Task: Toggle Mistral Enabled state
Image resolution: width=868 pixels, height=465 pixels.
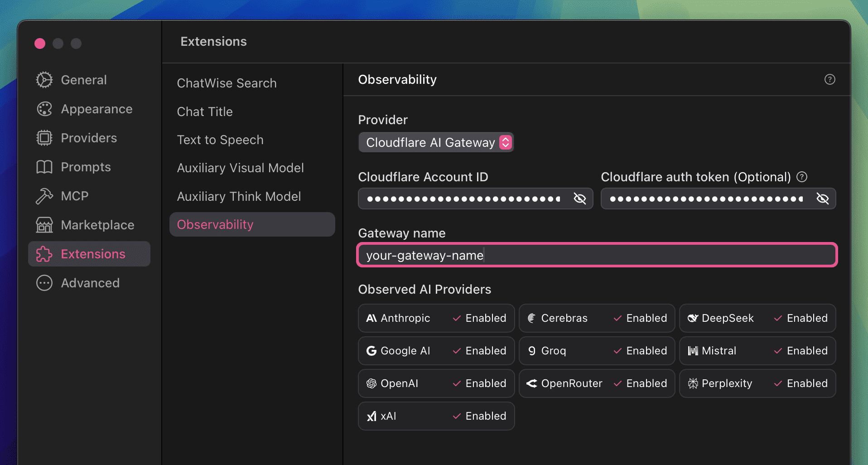Action: [x=801, y=351]
